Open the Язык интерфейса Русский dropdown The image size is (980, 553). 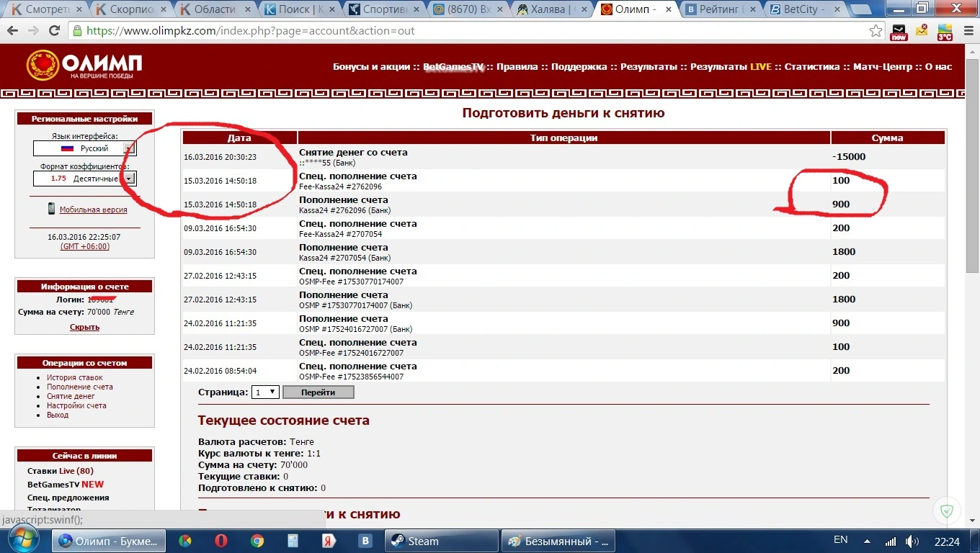(x=84, y=148)
